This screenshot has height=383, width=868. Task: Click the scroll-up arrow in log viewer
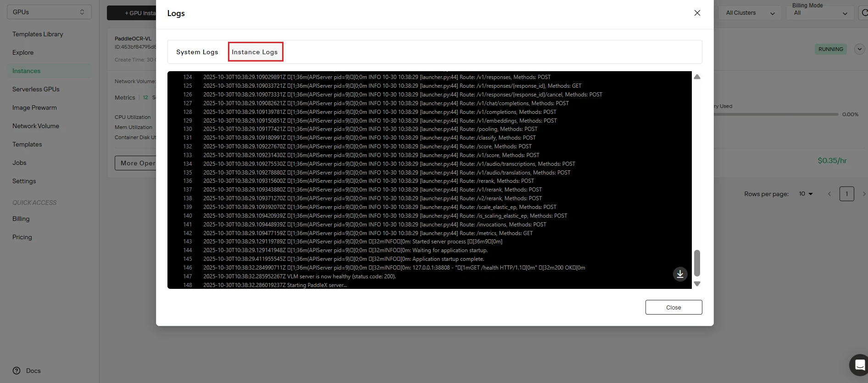tap(697, 77)
